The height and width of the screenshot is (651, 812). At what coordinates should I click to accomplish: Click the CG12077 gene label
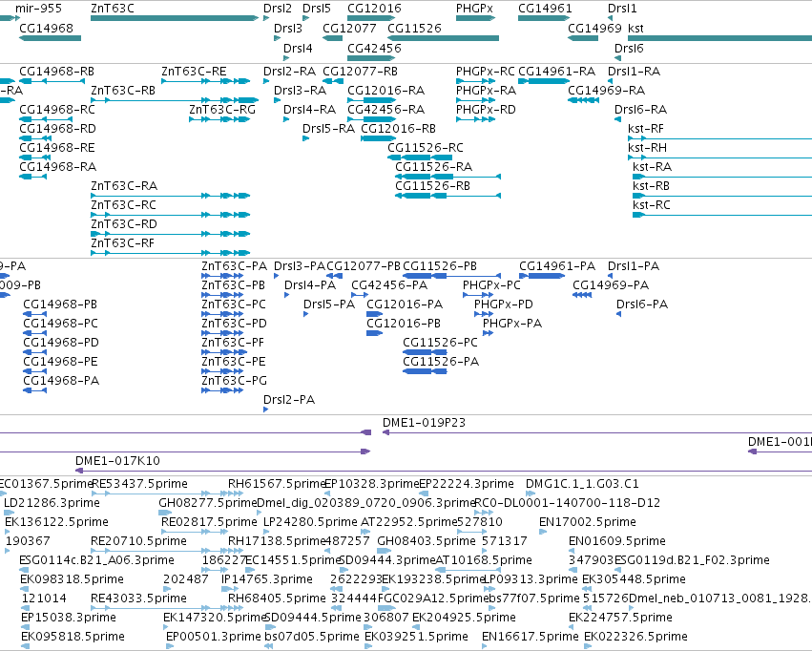[x=349, y=28]
